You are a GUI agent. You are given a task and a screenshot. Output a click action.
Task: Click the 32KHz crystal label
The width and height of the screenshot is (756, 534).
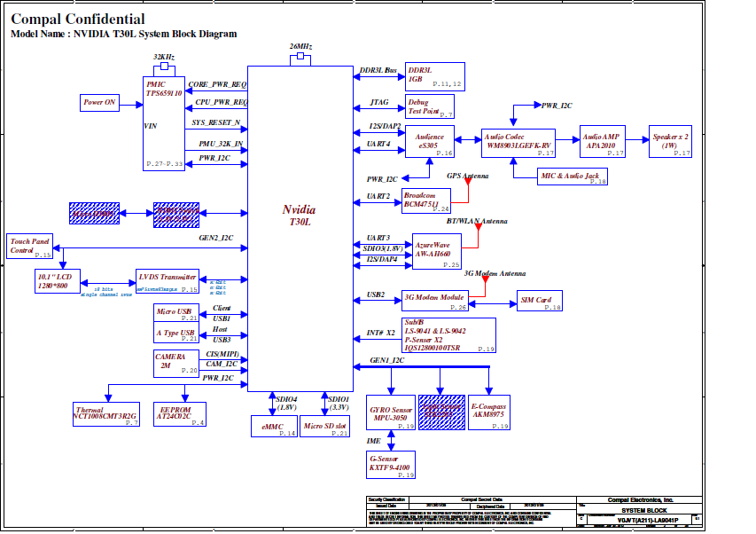[x=164, y=57]
